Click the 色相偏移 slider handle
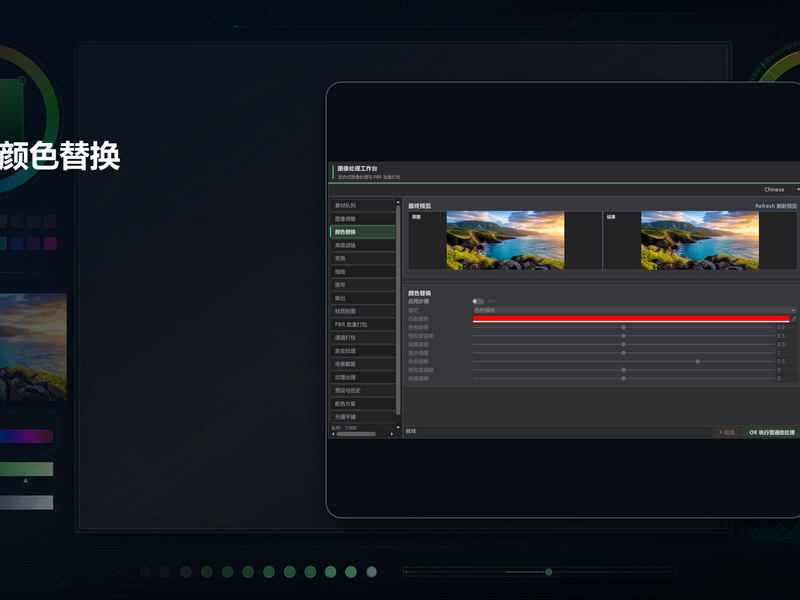Screen dimensions: 800x600 [x=697, y=361]
